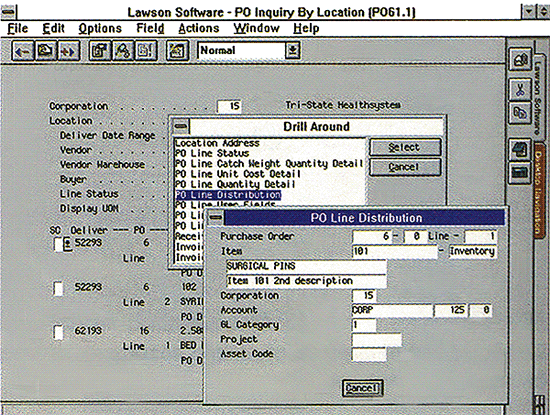
Task: Click the last Account field showing 0
Action: pos(481,310)
